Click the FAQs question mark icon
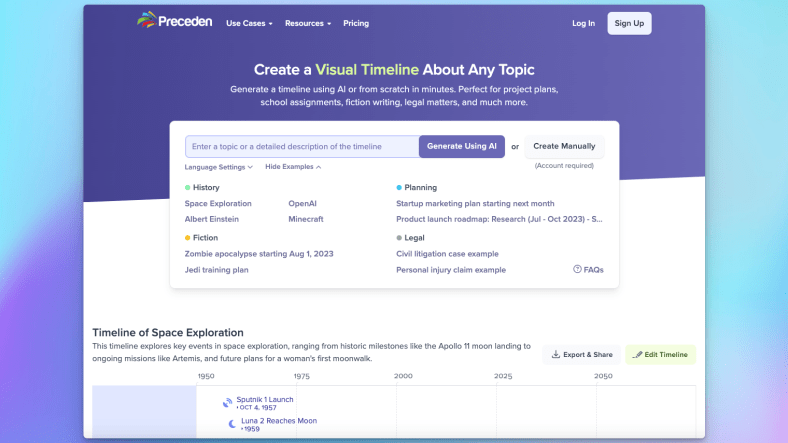Screen dimensions: 788x443 tap(577, 269)
